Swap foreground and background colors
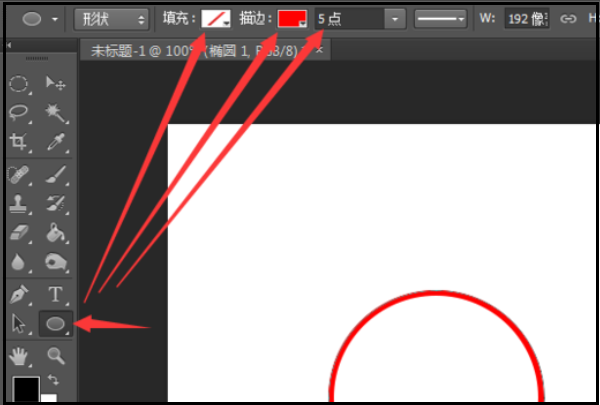Screen dimensions: 600x405 click(x=52, y=381)
